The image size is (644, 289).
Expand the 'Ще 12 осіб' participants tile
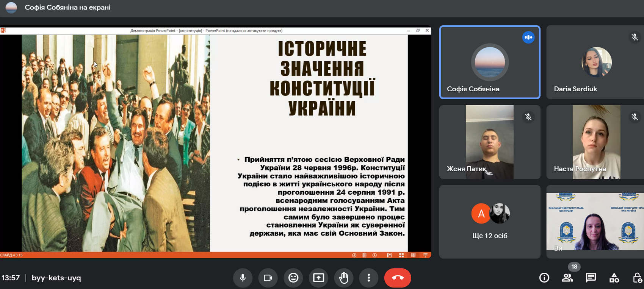pyautogui.click(x=489, y=222)
